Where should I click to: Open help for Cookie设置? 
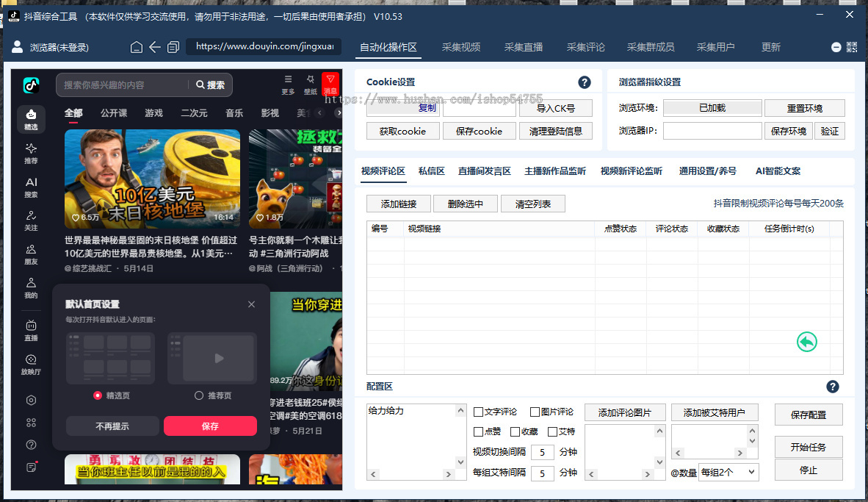click(x=584, y=82)
